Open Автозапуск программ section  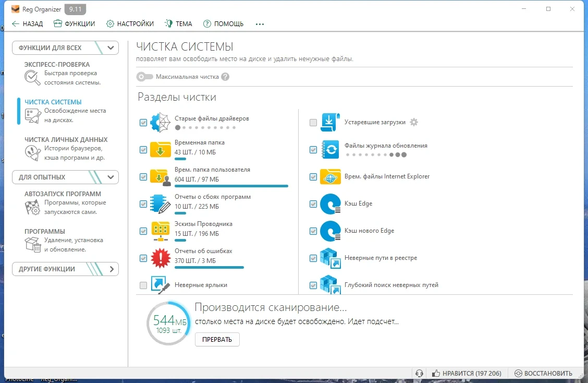[x=66, y=203]
